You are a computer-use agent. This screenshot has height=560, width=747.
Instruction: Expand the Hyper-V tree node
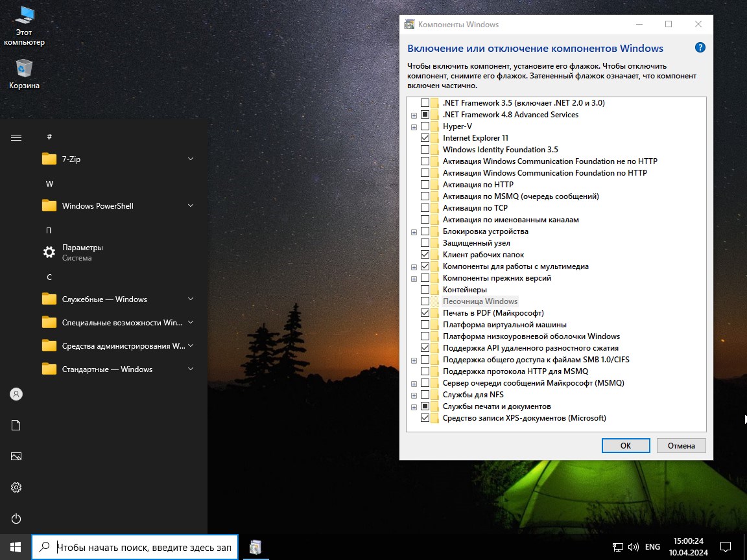[414, 127]
